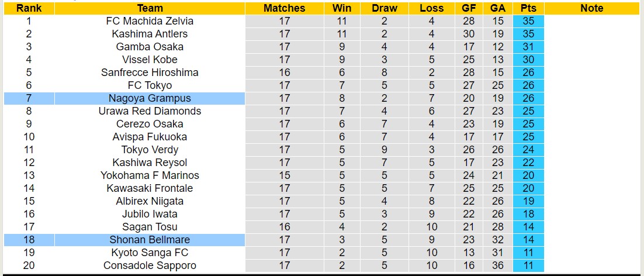The height and width of the screenshot is (276, 644).
Task: Click Urawa Red Diamonds team name
Action: [x=150, y=111]
